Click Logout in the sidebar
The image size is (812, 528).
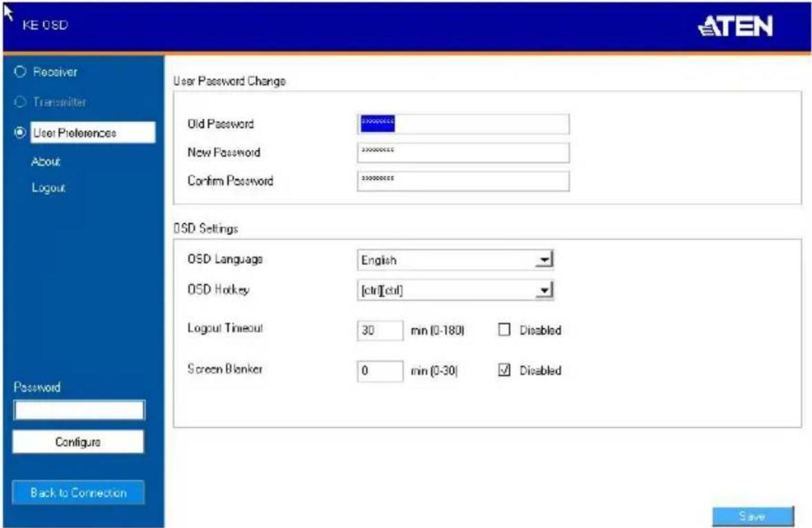(48, 187)
